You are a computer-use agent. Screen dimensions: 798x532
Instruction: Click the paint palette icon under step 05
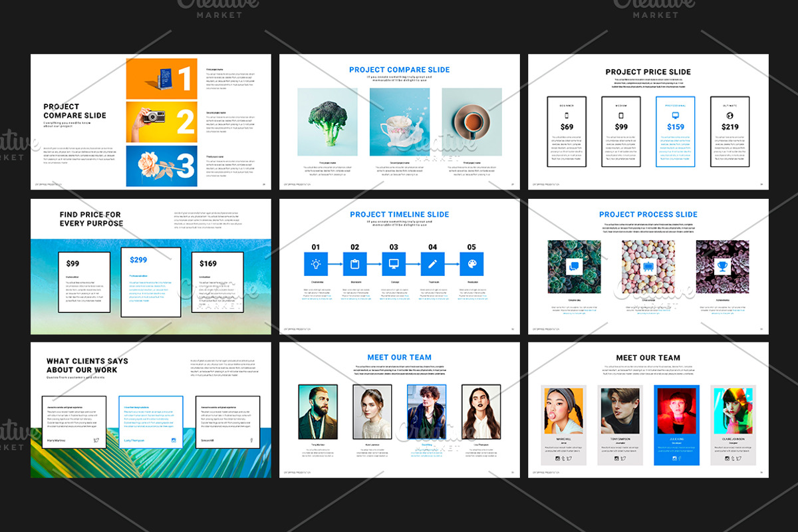tap(471, 264)
